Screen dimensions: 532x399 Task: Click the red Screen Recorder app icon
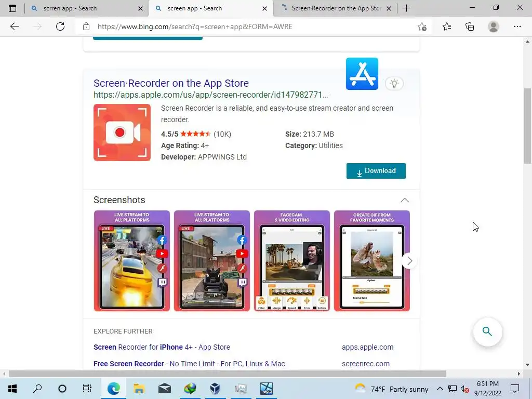pyautogui.click(x=122, y=132)
